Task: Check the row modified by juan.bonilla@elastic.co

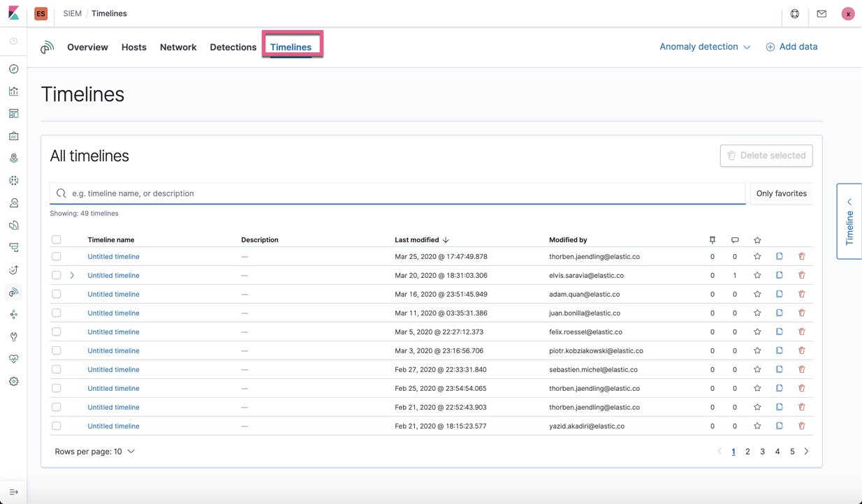Action: pyautogui.click(x=57, y=313)
